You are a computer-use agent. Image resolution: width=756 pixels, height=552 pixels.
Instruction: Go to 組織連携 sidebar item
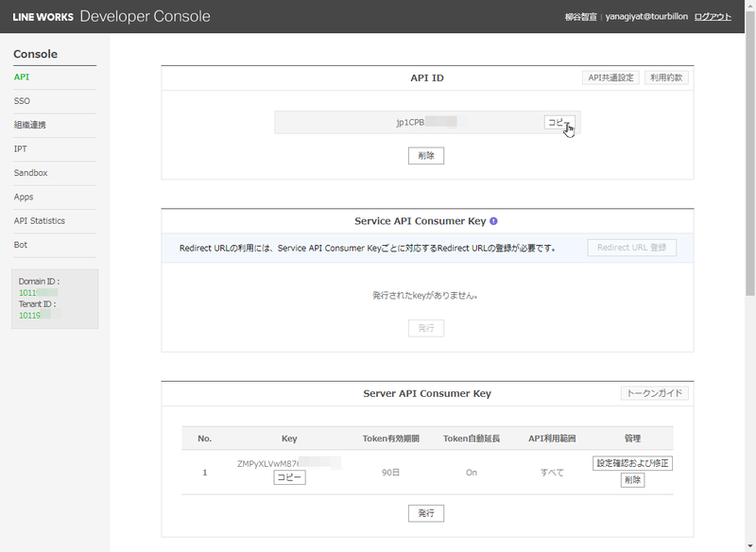tap(30, 125)
